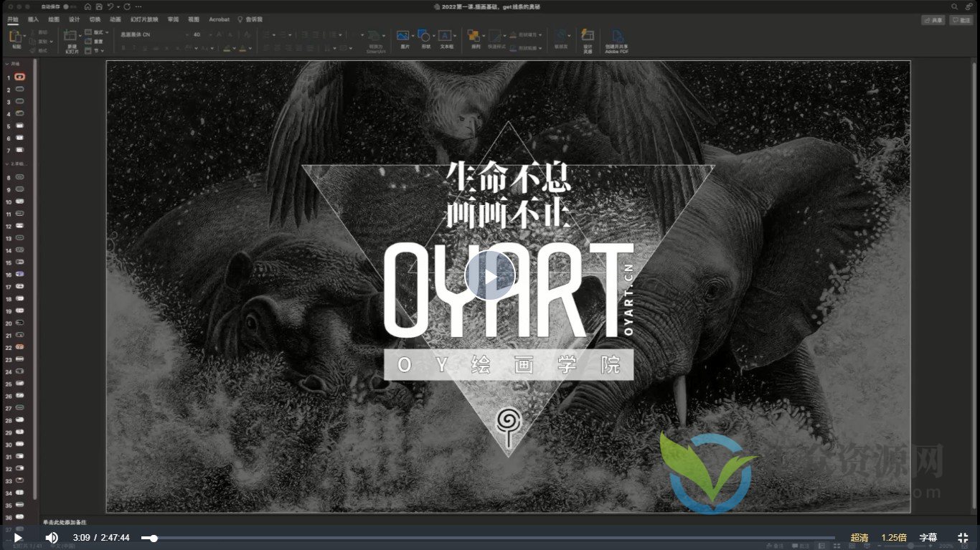Open the text highlight color dropdown
This screenshot has width=980, height=550.
(x=234, y=48)
